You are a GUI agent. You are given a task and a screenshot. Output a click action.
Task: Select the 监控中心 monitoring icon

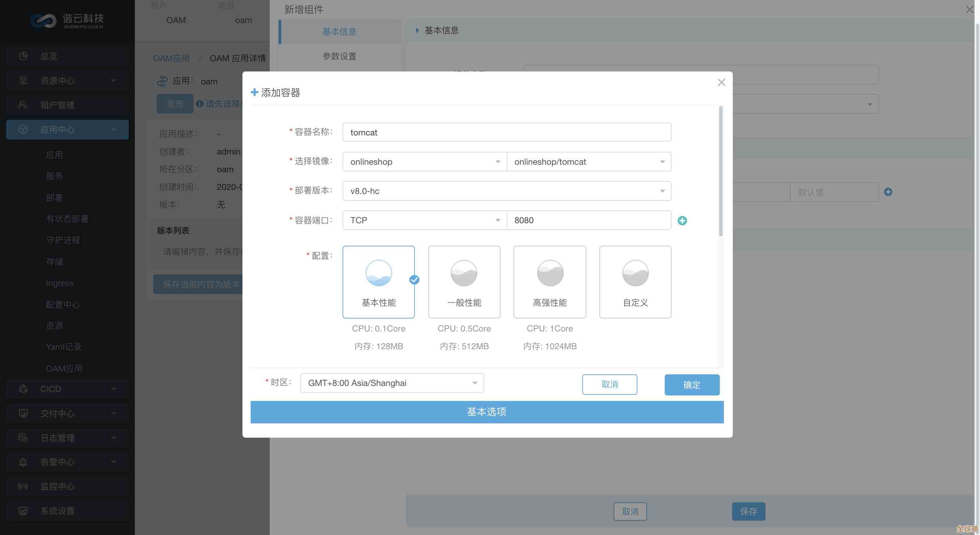(23, 486)
